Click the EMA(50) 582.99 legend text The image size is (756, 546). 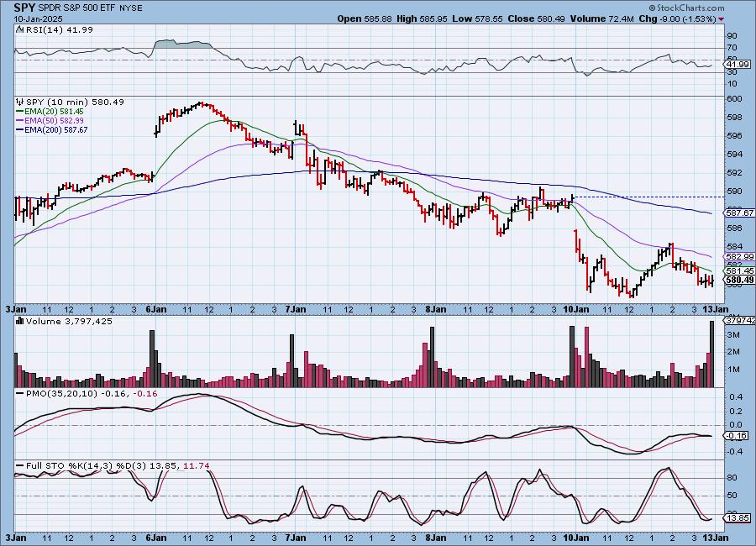coord(54,121)
